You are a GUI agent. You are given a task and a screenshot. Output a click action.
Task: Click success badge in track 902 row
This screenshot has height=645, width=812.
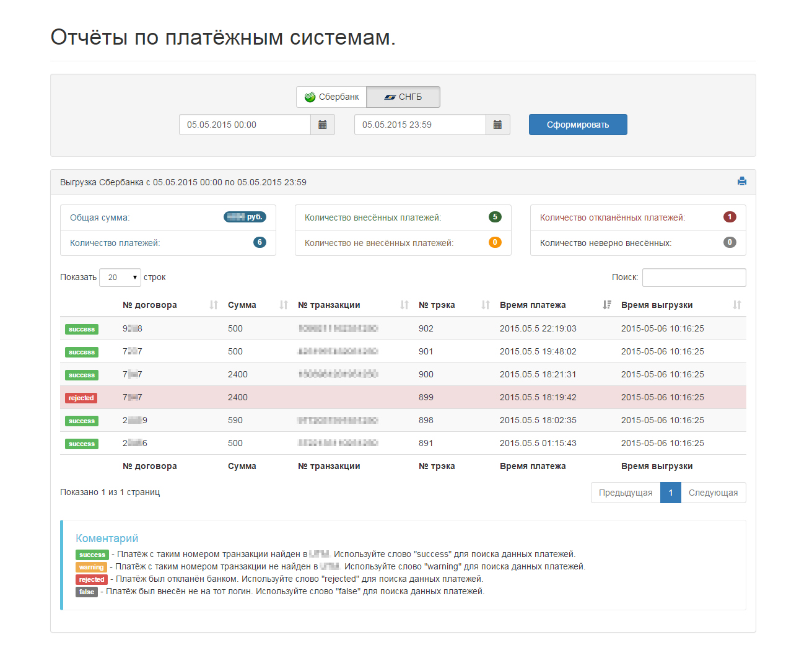tap(82, 329)
